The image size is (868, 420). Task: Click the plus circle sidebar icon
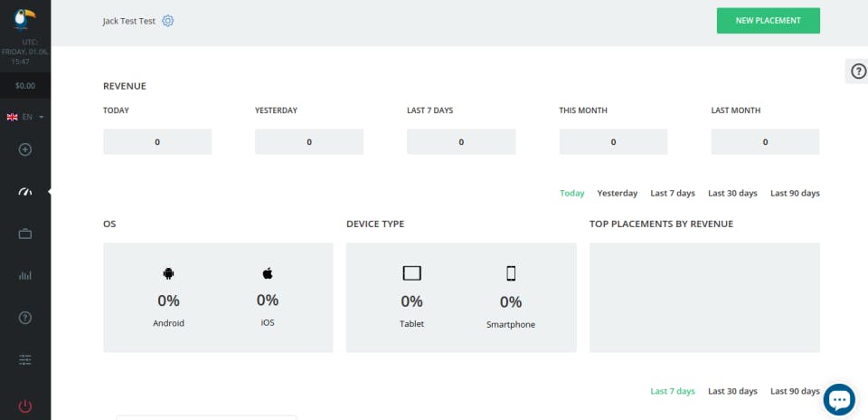click(x=25, y=149)
